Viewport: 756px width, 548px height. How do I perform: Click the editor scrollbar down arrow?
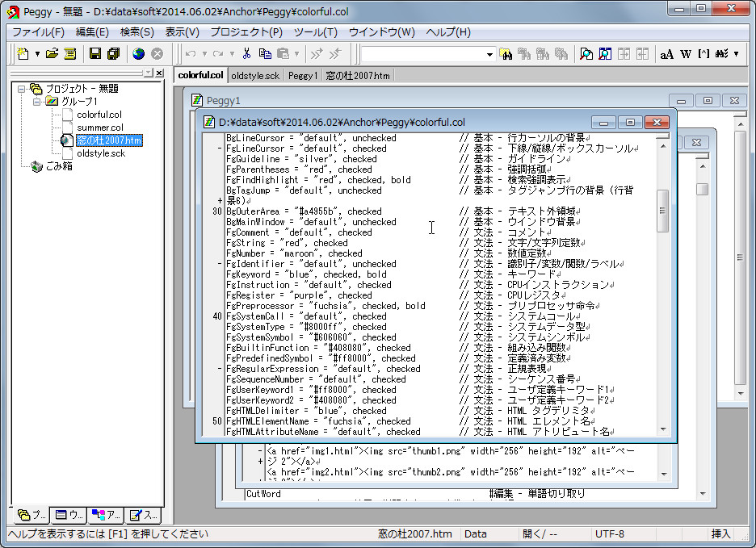664,428
